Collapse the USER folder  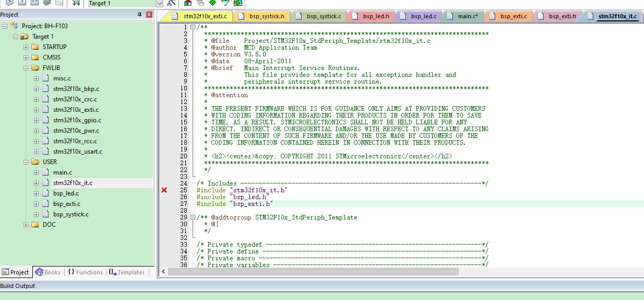(x=26, y=162)
